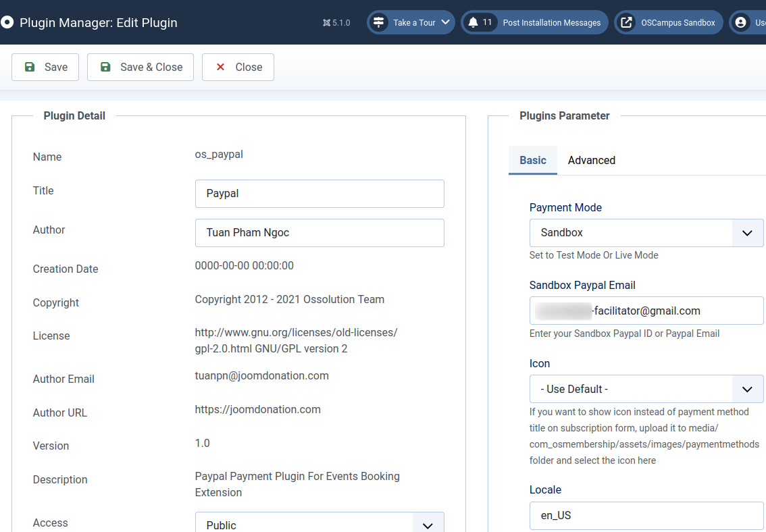
Task: Open the Access Public dropdown
Action: (320, 523)
